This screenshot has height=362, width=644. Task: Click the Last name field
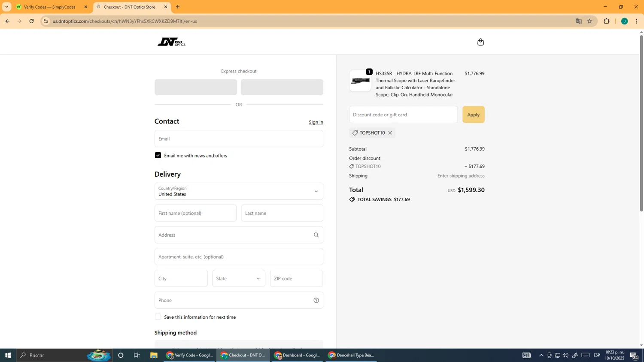click(x=282, y=213)
